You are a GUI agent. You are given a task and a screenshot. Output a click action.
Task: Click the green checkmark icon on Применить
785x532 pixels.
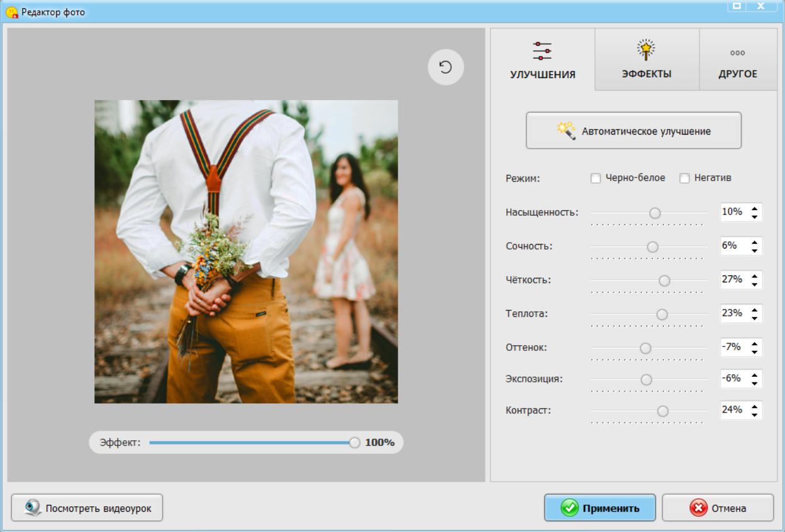570,508
